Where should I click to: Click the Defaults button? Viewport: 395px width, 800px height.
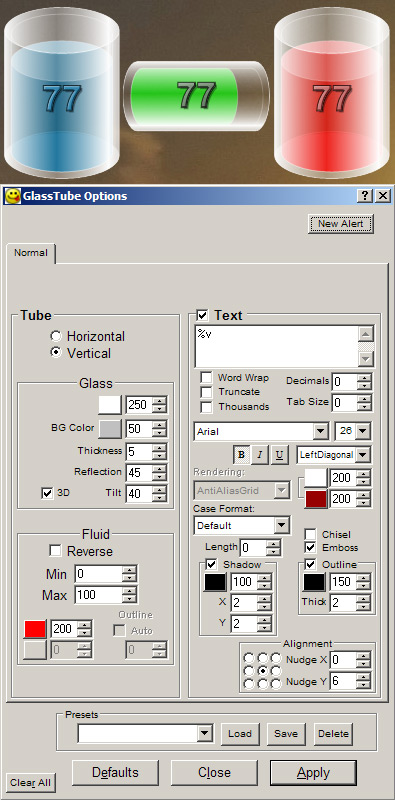[115, 772]
